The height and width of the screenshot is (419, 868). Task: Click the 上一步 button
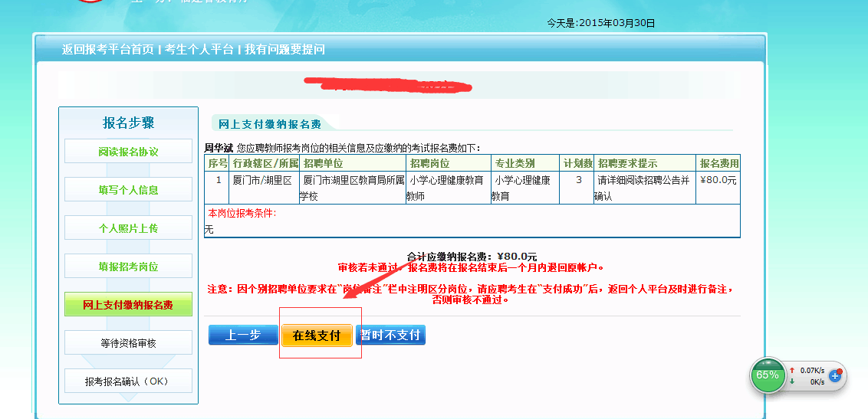coord(243,336)
